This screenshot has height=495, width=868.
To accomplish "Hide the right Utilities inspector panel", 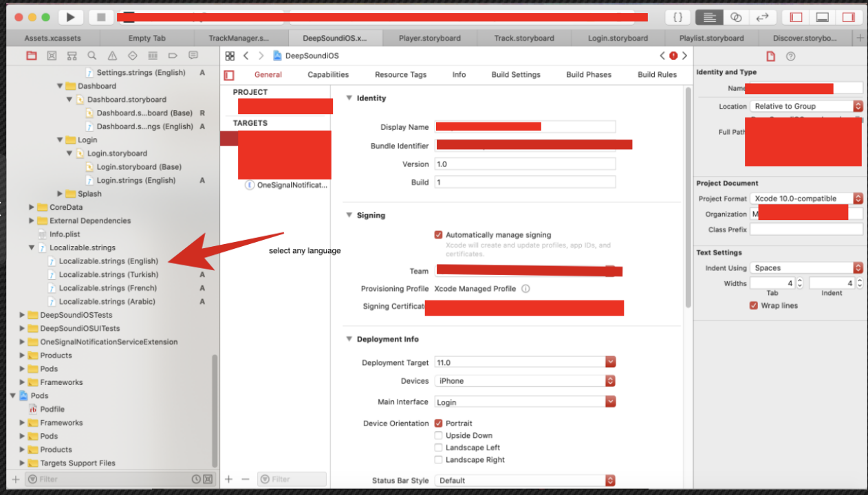I will pyautogui.click(x=848, y=17).
